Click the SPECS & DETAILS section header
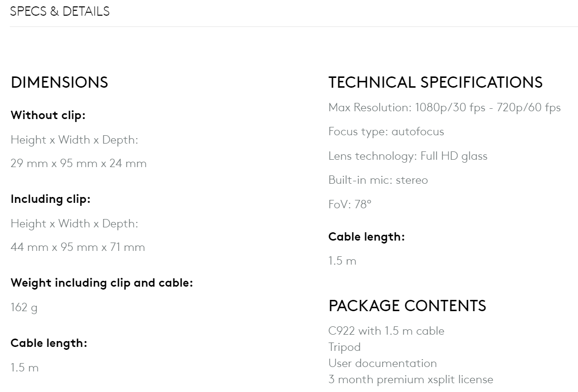Screen dimensions: 578x392 point(60,11)
